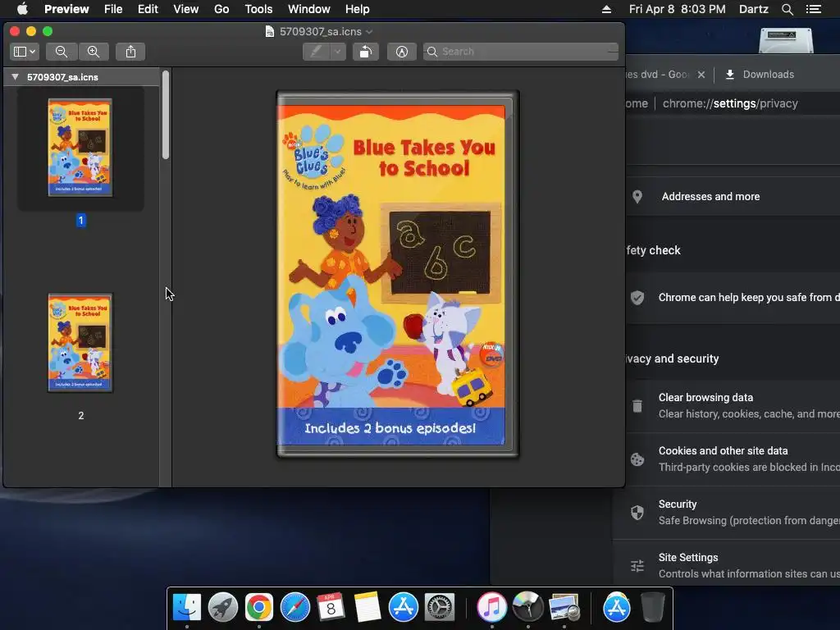Open the title dropdown next to 5709307_sa.icns

(x=369, y=32)
